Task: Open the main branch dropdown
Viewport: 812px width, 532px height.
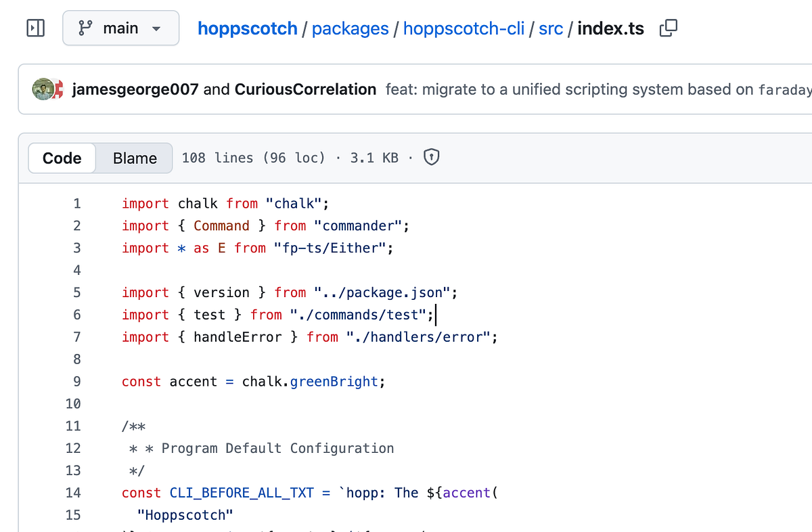Action: (x=120, y=28)
